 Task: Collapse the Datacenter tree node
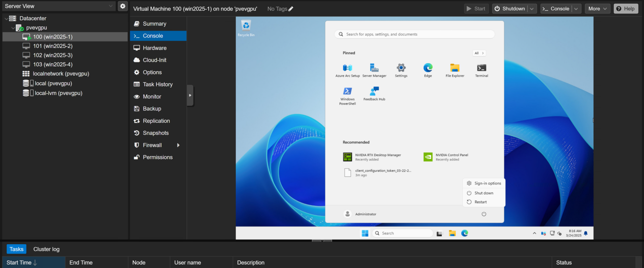(x=6, y=18)
